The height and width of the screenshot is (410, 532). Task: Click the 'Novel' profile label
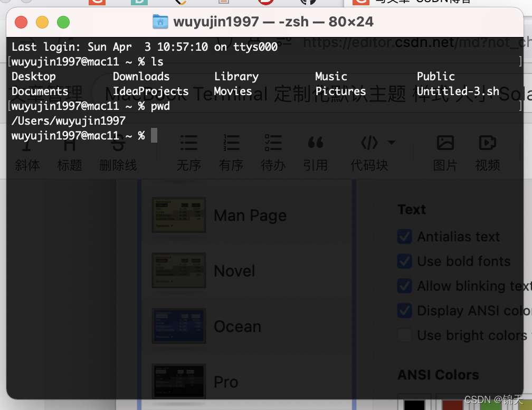234,271
